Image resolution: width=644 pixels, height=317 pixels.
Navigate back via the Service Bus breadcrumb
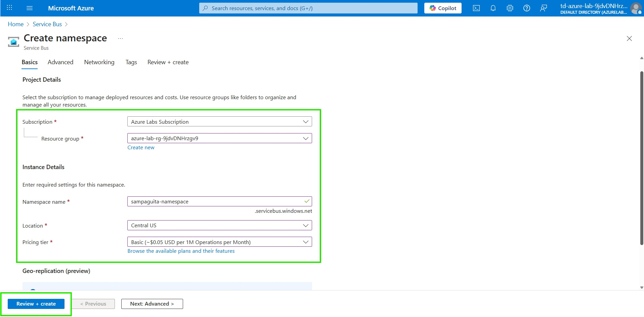coord(47,24)
